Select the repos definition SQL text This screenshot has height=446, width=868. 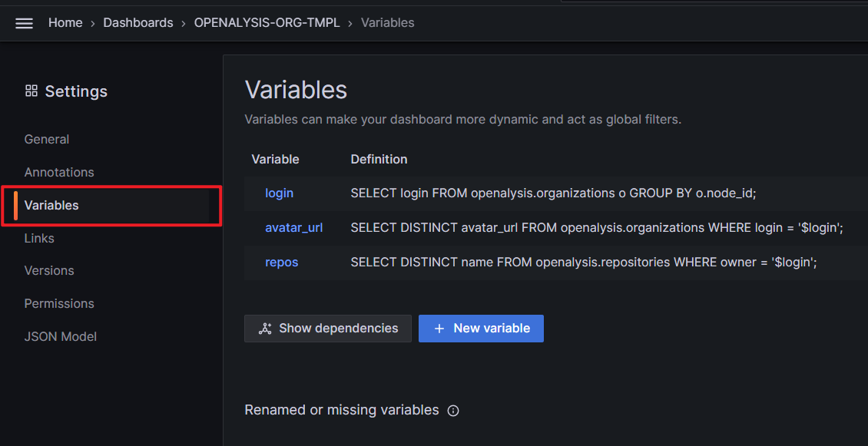[584, 263]
